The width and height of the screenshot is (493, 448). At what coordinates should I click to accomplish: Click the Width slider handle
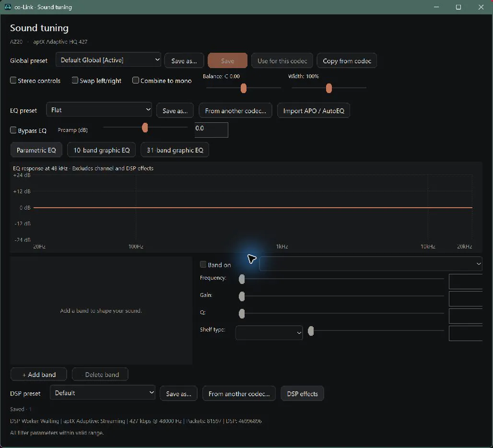pyautogui.click(x=329, y=88)
